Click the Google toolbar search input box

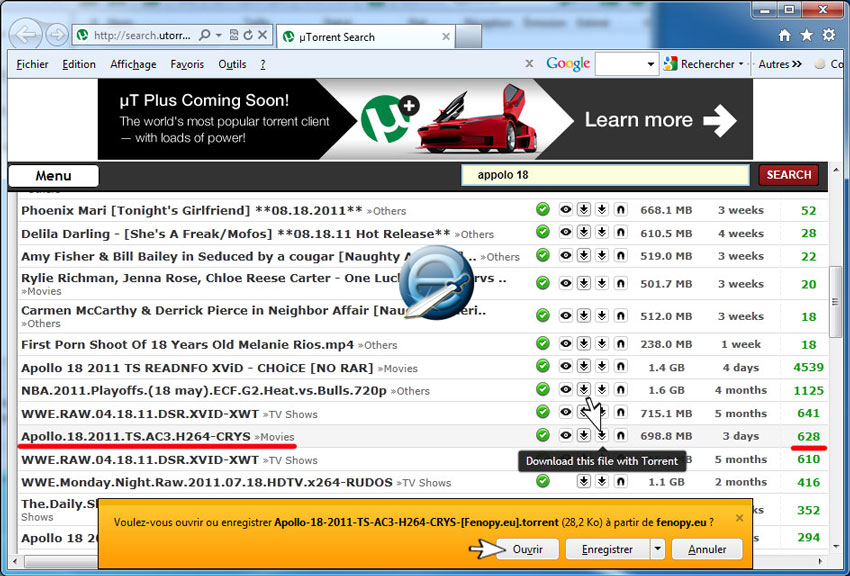pos(620,64)
